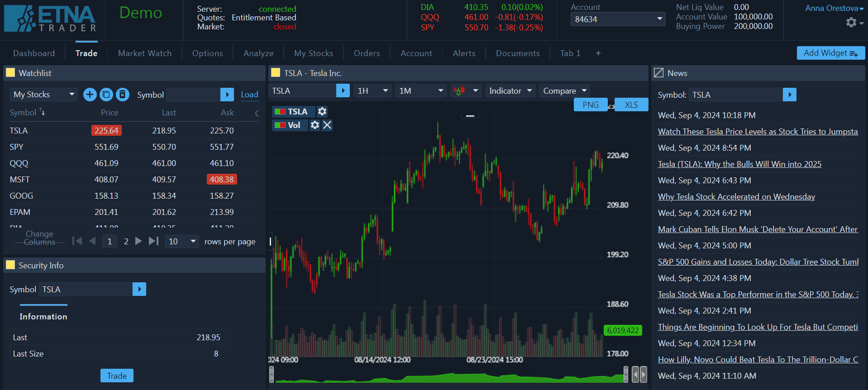Collapse the chart legend minimize bar
Image resolution: width=868 pixels, height=390 pixels.
[x=470, y=116]
